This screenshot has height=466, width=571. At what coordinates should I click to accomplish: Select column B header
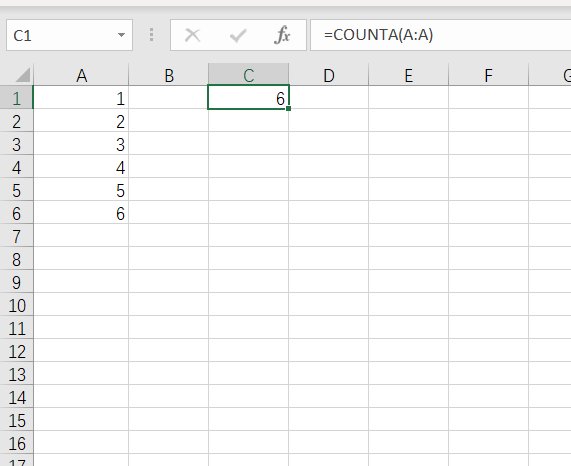tap(169, 75)
